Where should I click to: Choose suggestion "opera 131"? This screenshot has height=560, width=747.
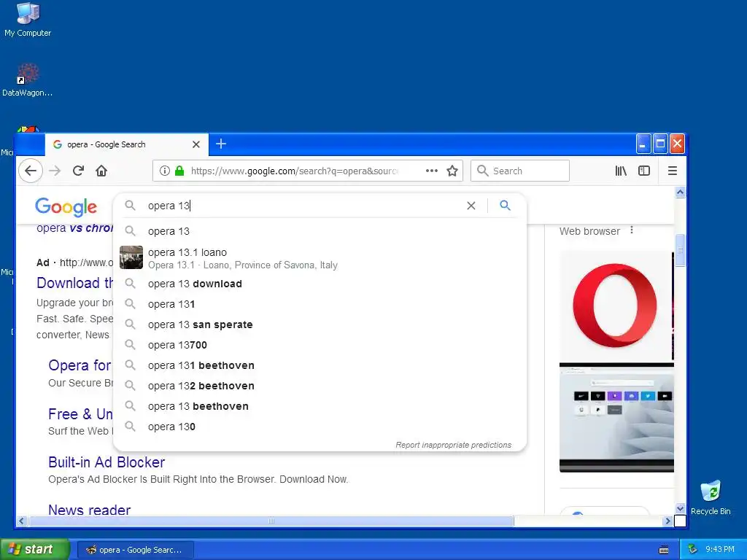pos(320,304)
